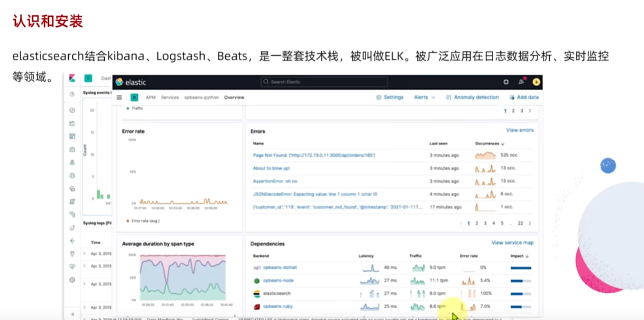Toggle Error rate (avg.) legend item
The width and height of the screenshot is (644, 320).
pyautogui.click(x=143, y=221)
